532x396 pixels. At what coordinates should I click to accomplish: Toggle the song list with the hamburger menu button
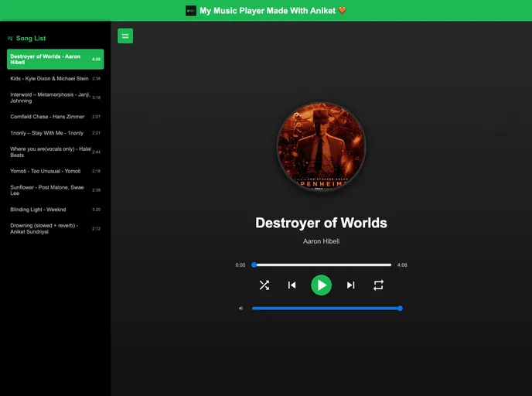click(x=125, y=36)
